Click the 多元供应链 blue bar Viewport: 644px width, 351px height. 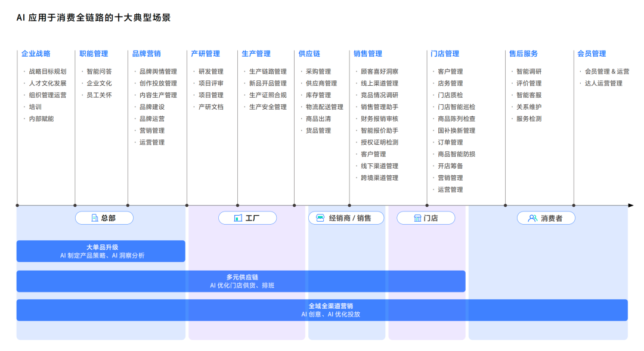(x=241, y=281)
